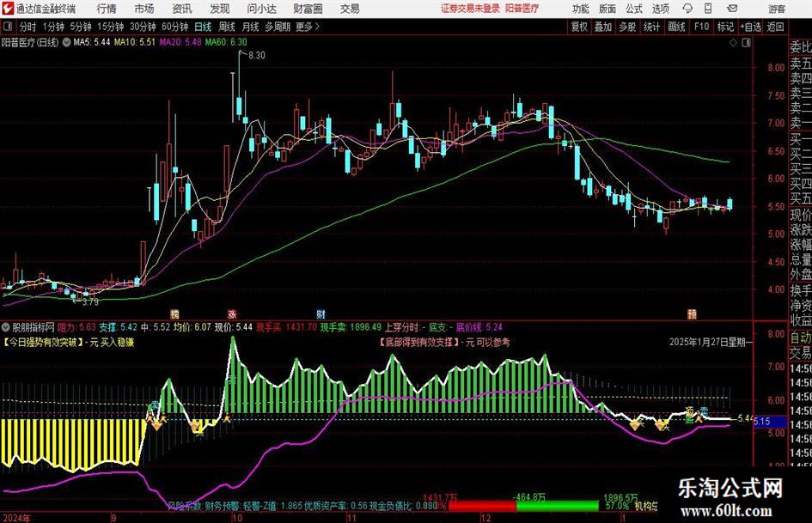This screenshot has width=812, height=523.
Task: Click the 游客 guest account button
Action: tap(777, 9)
